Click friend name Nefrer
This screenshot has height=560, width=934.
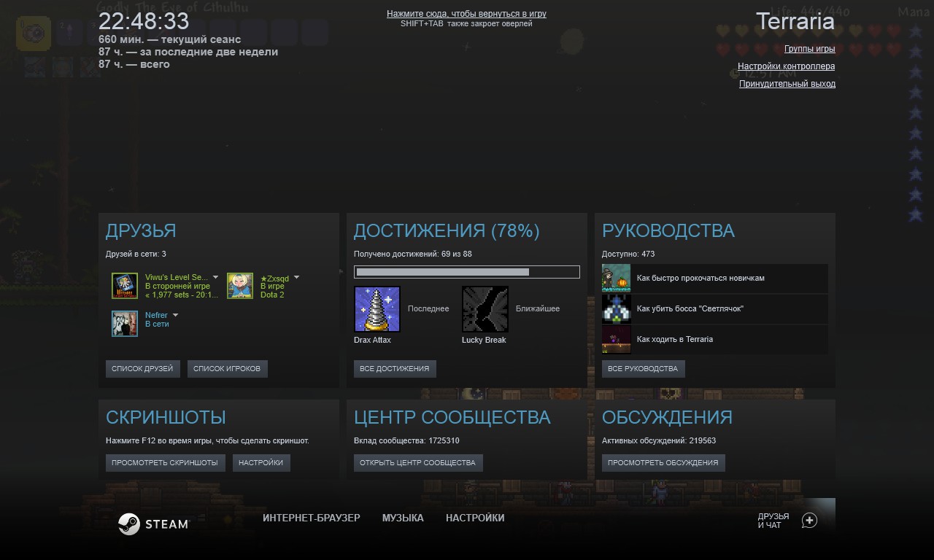tap(156, 315)
